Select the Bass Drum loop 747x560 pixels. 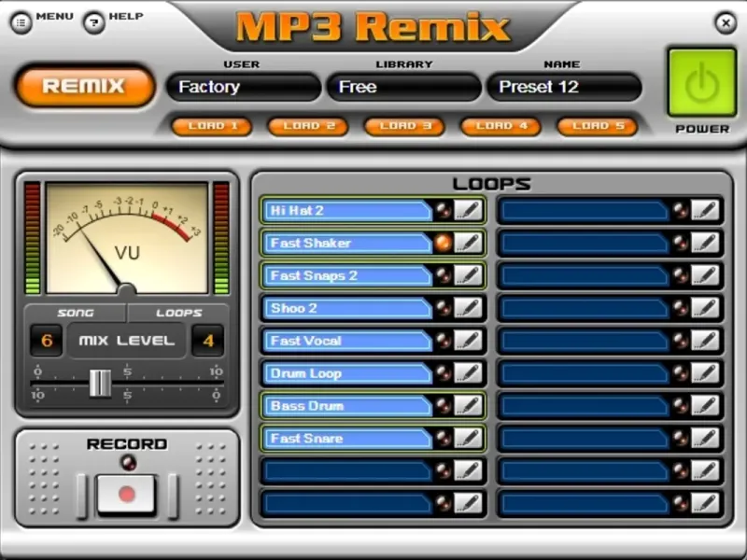[346, 406]
